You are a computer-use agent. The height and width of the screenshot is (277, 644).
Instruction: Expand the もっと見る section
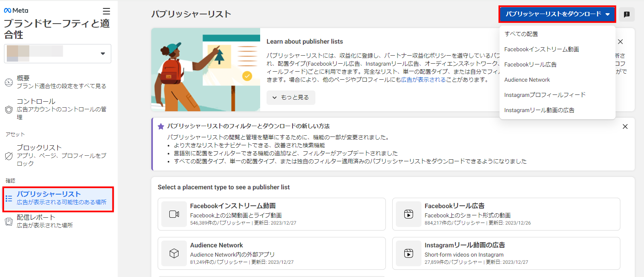(x=291, y=97)
